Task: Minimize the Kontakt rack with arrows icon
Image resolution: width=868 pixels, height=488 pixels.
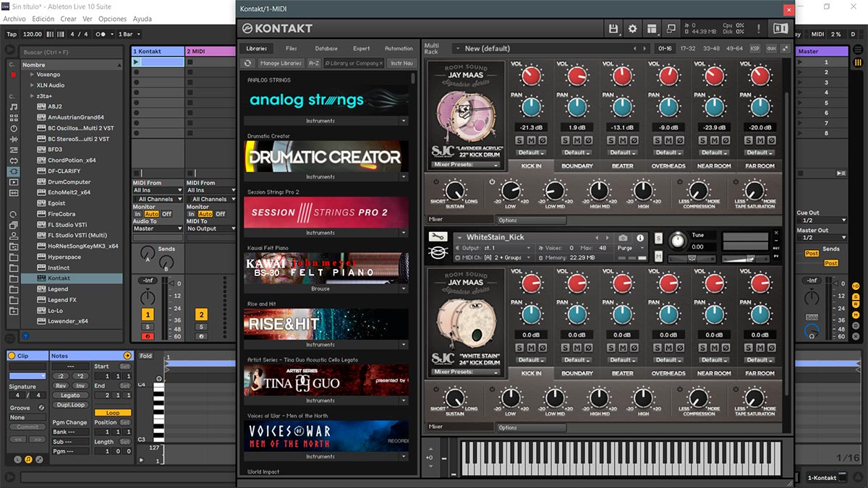Action: coord(785,48)
